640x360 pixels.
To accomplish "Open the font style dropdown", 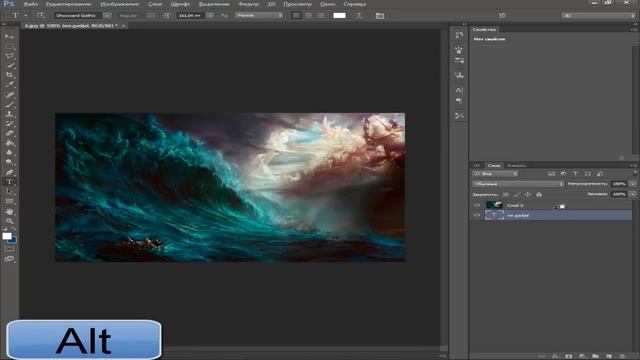I will pos(151,16).
